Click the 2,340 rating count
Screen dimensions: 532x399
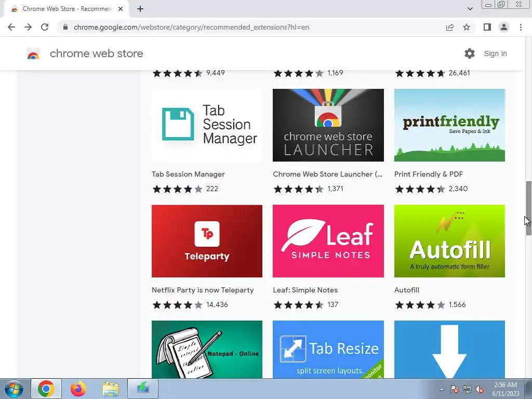tap(458, 189)
